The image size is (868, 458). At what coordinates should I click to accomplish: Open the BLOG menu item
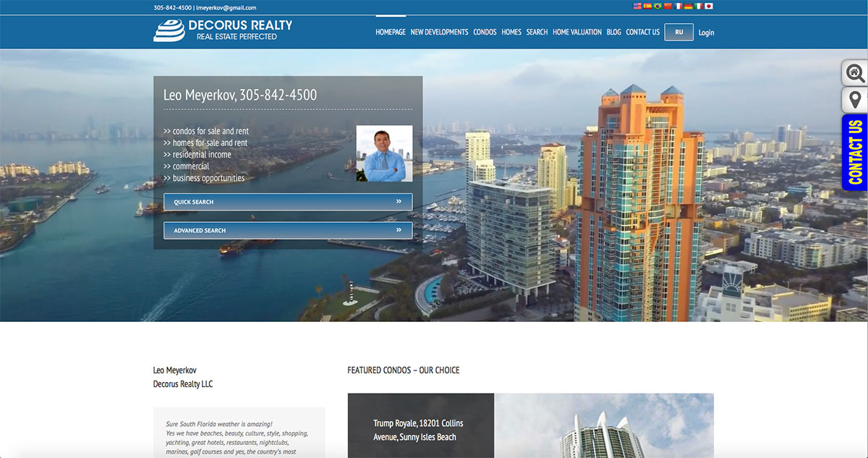click(613, 32)
